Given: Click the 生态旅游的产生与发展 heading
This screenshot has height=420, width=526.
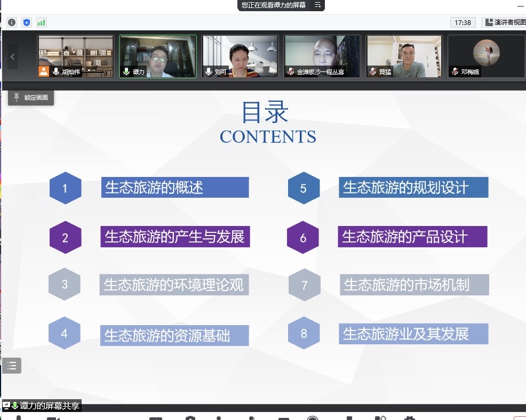Looking at the screenshot, I should pos(175,237).
